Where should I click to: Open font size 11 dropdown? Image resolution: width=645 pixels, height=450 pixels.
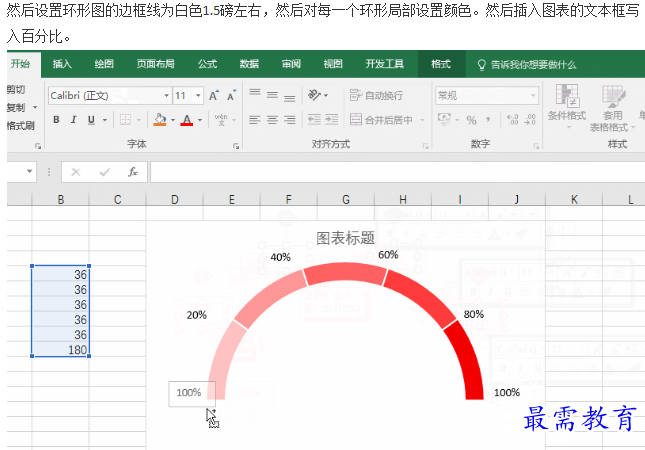pos(198,95)
